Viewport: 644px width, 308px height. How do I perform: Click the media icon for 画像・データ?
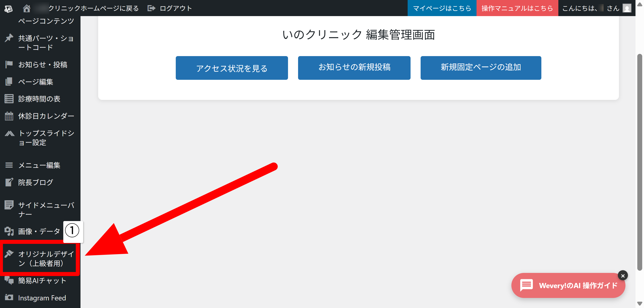click(9, 231)
